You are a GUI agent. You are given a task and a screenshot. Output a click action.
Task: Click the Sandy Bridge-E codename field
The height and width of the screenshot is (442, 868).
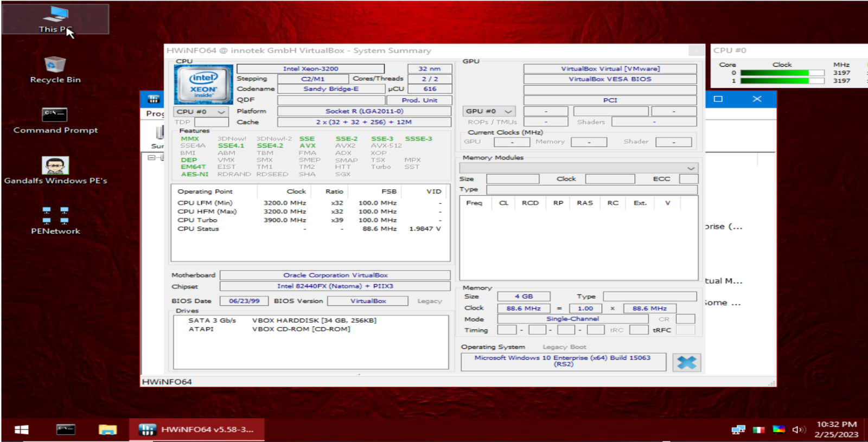(x=331, y=89)
